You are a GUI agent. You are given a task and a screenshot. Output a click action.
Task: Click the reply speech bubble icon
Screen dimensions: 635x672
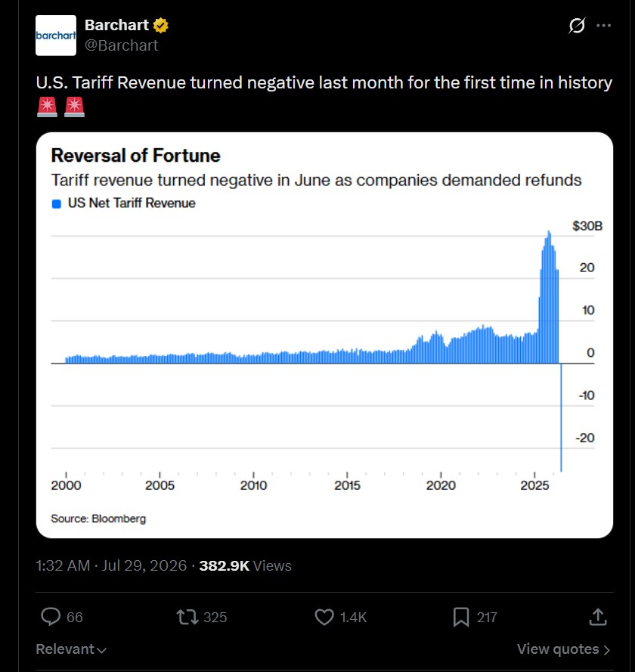(x=51, y=617)
